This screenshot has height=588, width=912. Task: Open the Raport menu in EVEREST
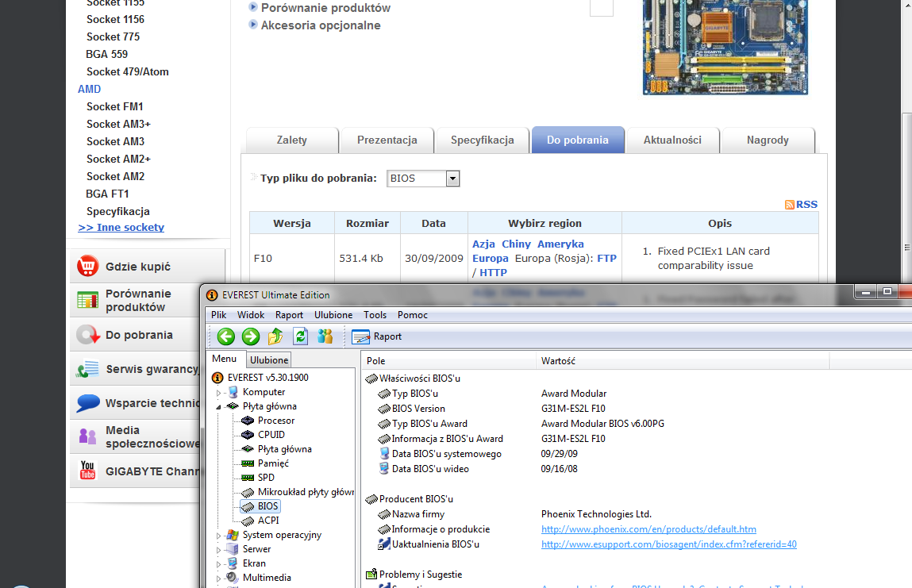pyautogui.click(x=289, y=315)
